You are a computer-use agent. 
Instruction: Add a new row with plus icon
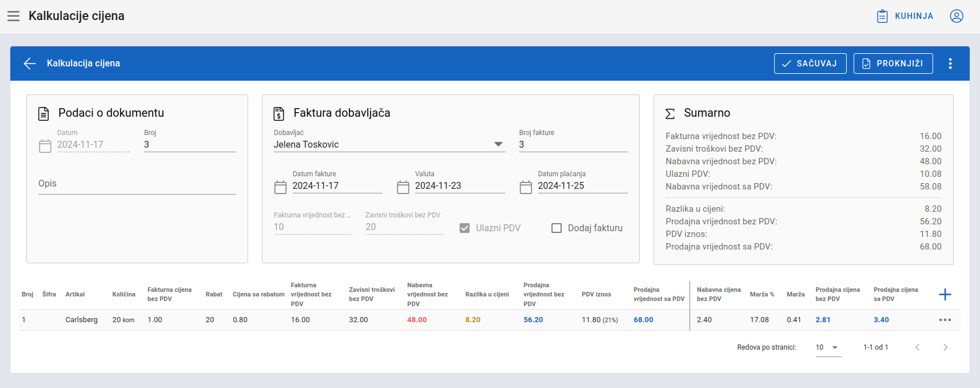click(945, 295)
